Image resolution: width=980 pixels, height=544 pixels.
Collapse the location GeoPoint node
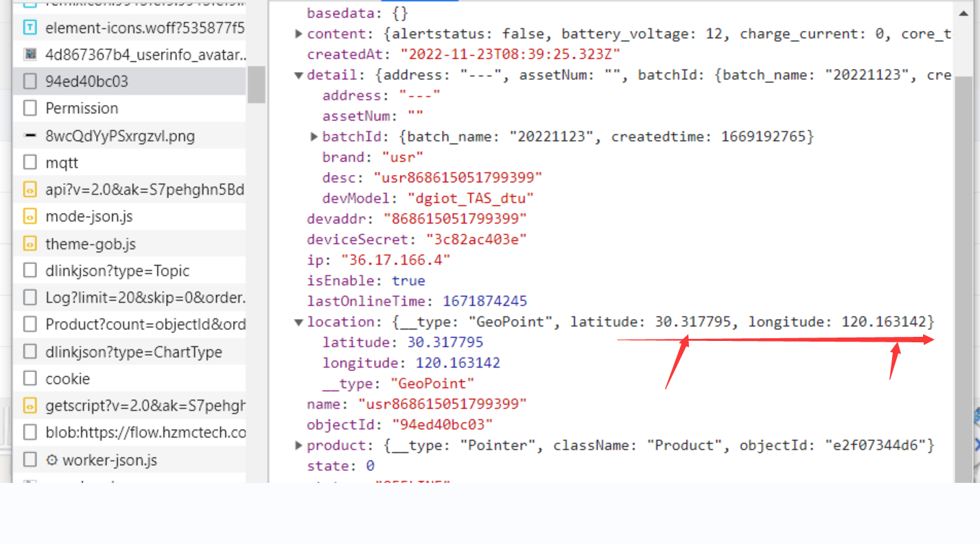pyautogui.click(x=299, y=321)
